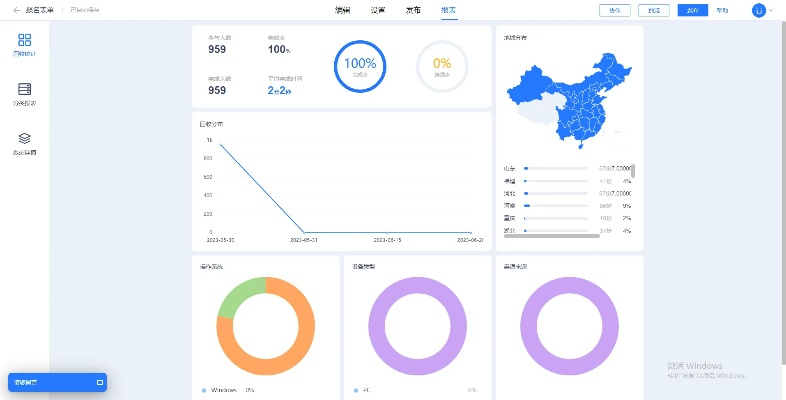Open the stacked layers icon in sidebar
Screen dimensions: 786x400
click(x=25, y=139)
